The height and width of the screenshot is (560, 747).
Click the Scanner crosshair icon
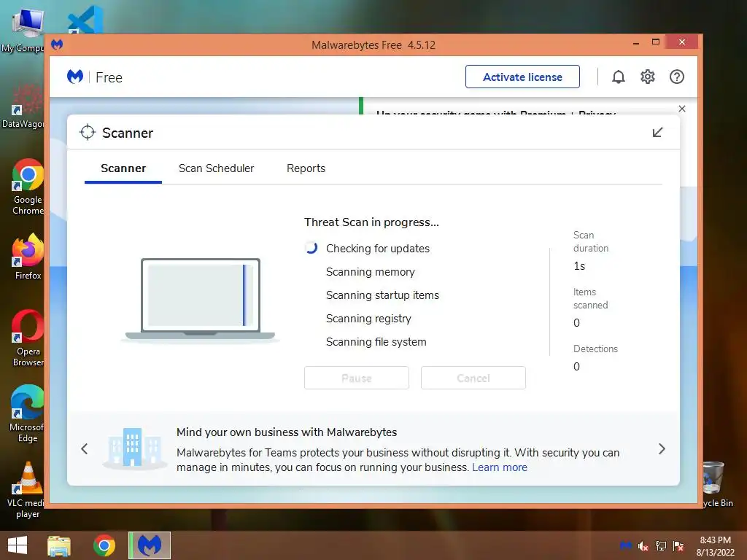(88, 133)
